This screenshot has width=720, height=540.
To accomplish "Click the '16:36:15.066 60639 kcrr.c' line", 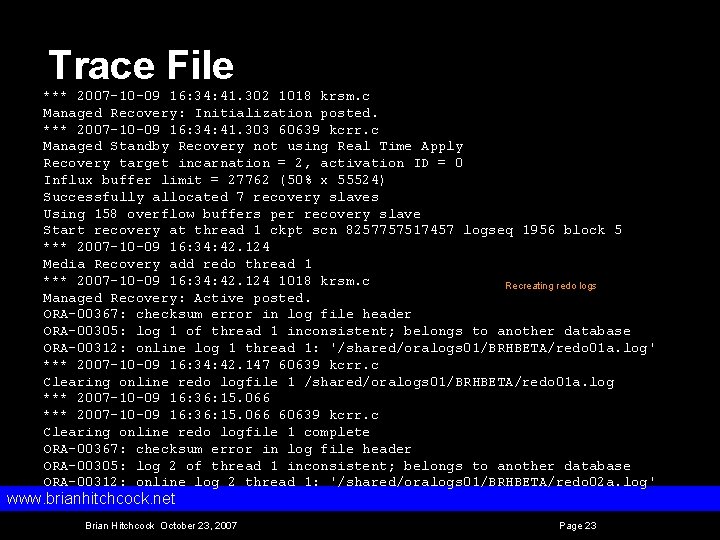I will (211, 415).
